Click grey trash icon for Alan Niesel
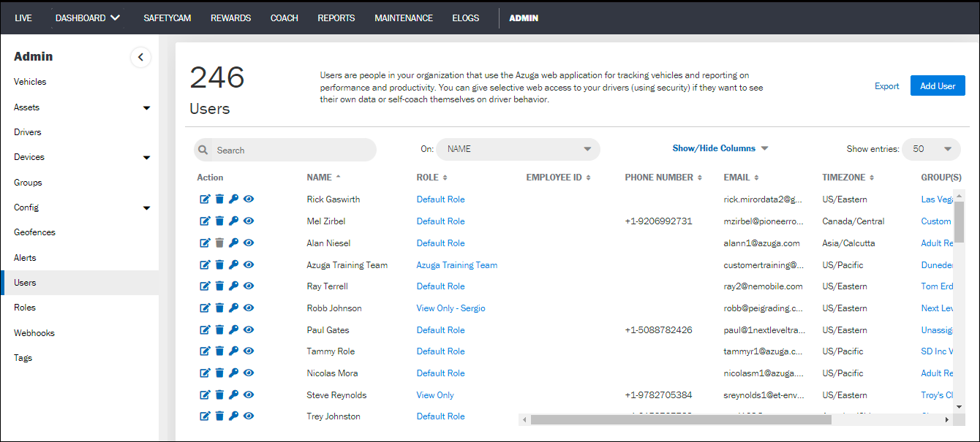The image size is (980, 442). pyautogui.click(x=219, y=243)
